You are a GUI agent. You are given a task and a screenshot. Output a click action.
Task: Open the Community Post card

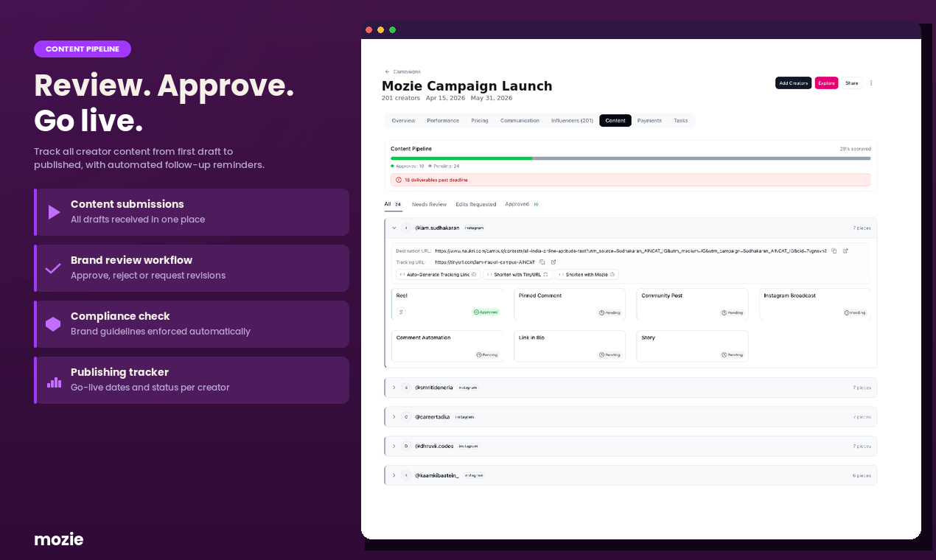692,304
